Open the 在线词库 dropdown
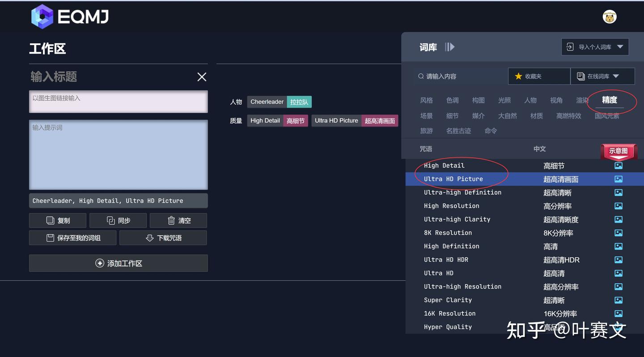This screenshot has height=357, width=644. 602,76
